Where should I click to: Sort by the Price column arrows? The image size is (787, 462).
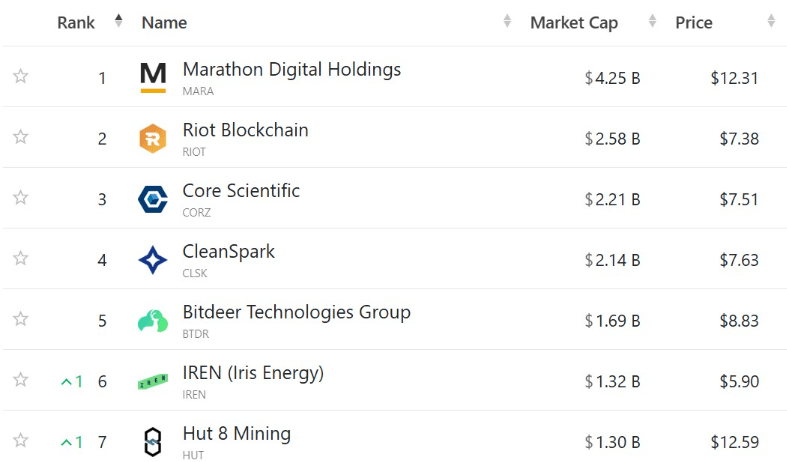point(771,21)
